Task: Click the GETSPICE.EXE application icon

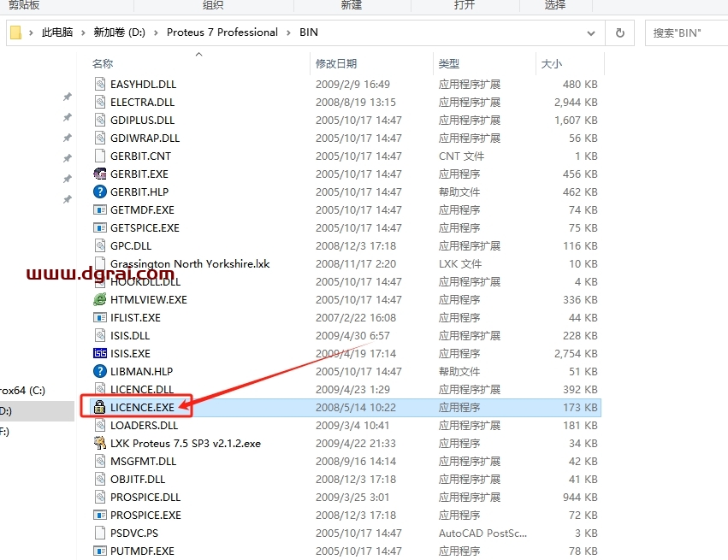Action: coord(100,227)
